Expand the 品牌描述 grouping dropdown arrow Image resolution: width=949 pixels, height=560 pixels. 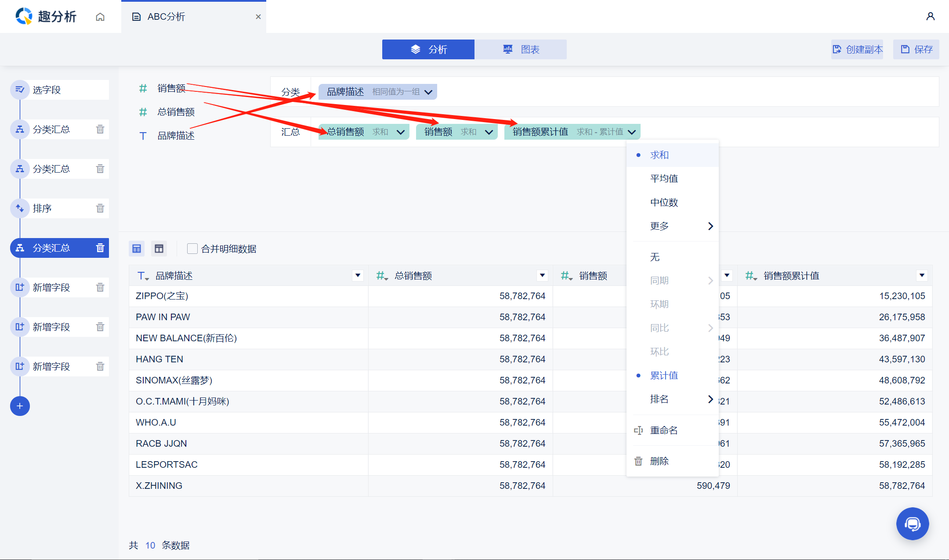[x=428, y=92]
